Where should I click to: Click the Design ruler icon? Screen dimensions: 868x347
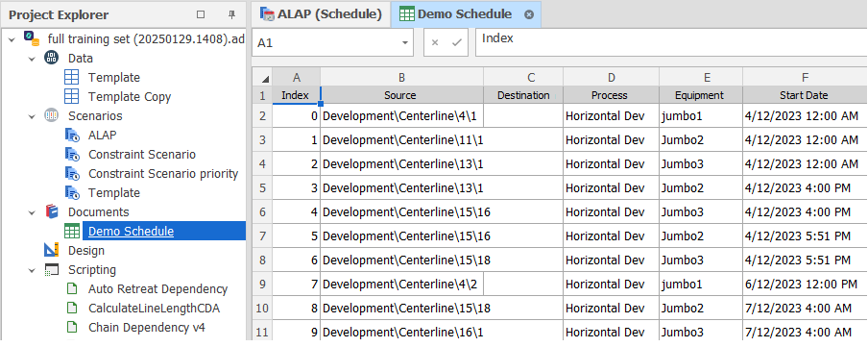click(52, 251)
